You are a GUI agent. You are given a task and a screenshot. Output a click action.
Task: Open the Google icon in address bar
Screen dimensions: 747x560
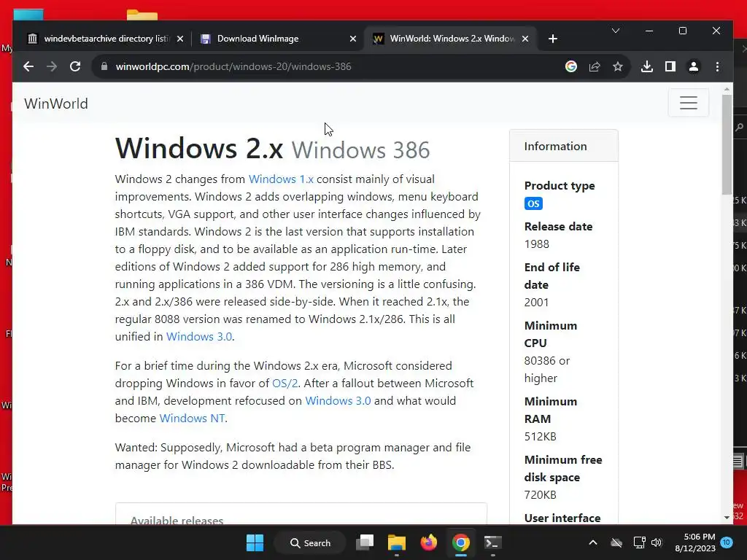570,66
